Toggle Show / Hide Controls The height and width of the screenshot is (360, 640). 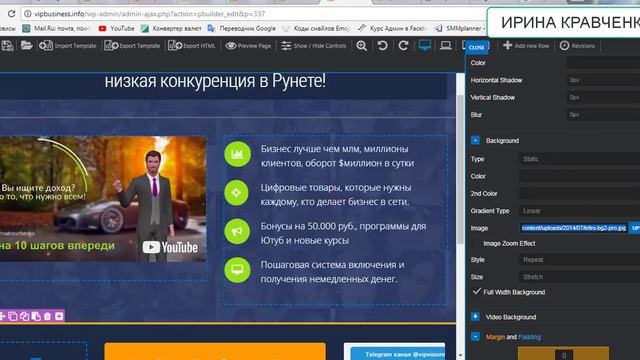313,46
